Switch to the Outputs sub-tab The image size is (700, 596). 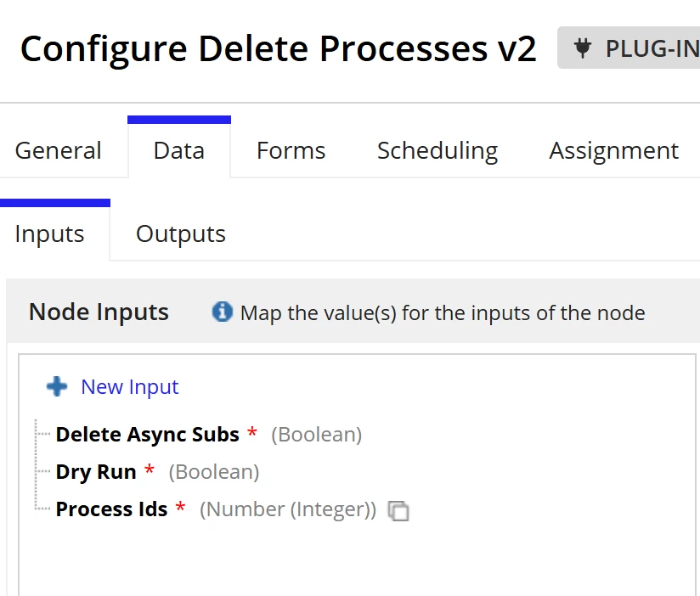181,233
